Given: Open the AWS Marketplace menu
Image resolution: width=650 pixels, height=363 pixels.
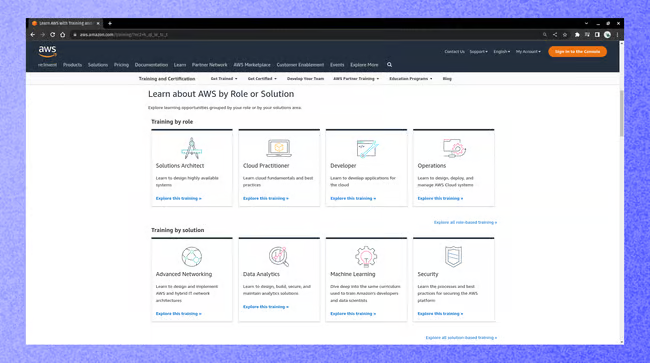Looking at the screenshot, I should 252,65.
